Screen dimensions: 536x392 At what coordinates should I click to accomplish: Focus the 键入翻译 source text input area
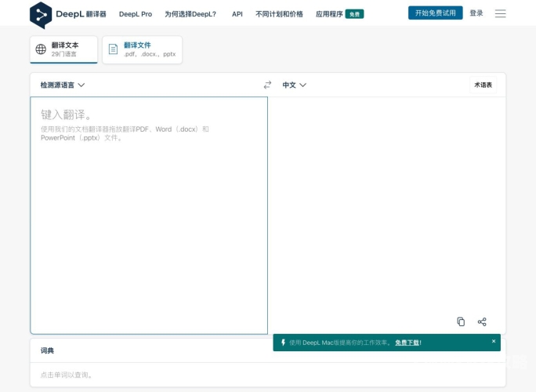(149, 215)
